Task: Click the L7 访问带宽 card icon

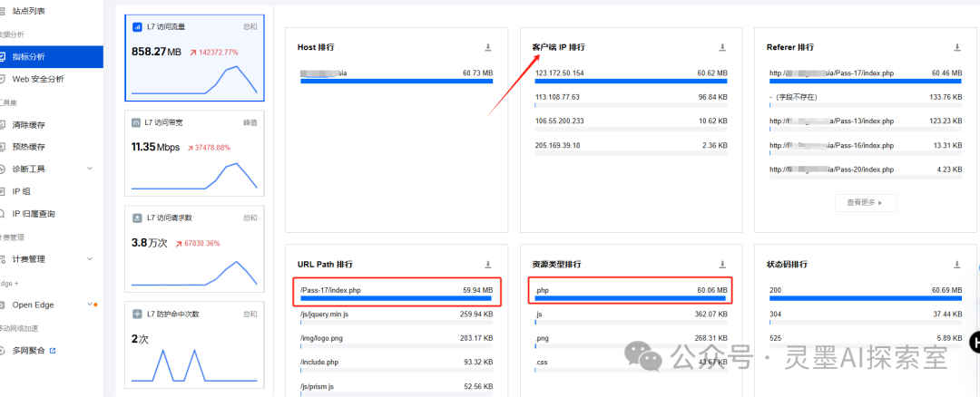Action: point(137,121)
